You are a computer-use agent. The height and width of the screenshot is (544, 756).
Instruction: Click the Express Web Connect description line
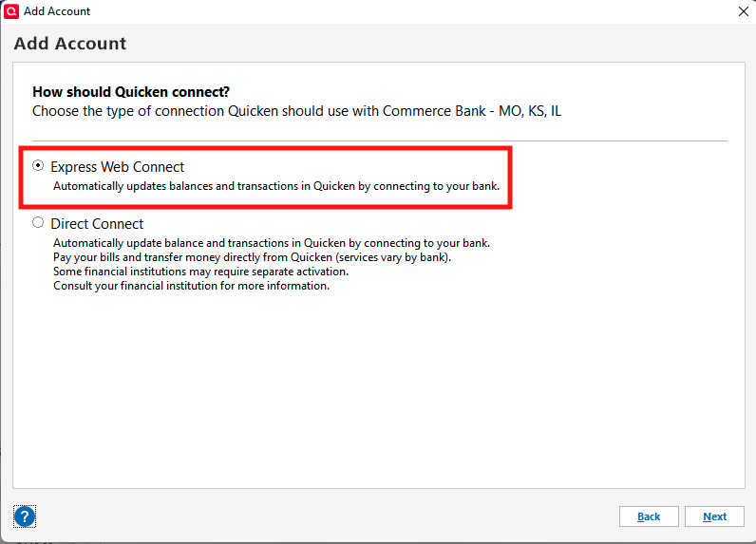(x=275, y=186)
